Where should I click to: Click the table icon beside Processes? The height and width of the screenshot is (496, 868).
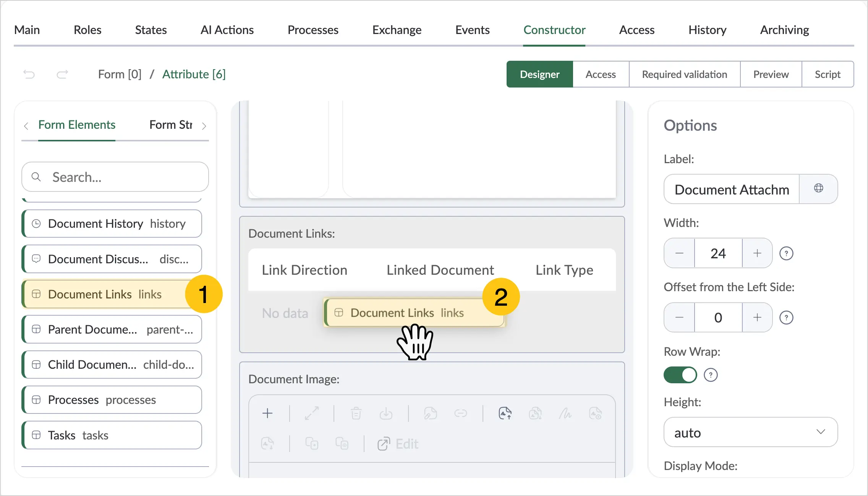tap(36, 400)
